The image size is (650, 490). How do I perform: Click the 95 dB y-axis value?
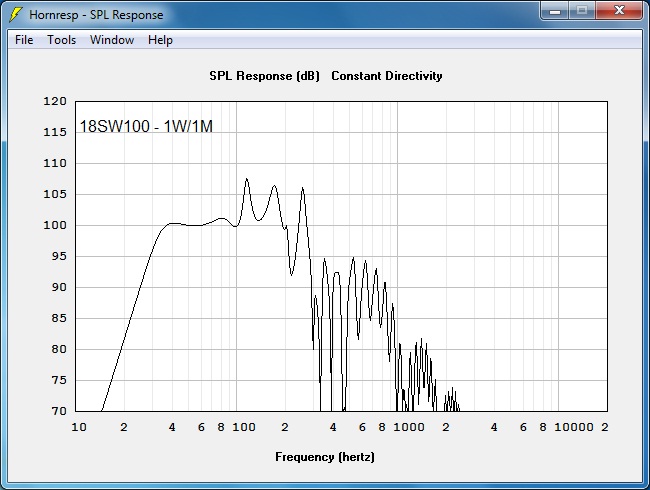pyautogui.click(x=59, y=256)
